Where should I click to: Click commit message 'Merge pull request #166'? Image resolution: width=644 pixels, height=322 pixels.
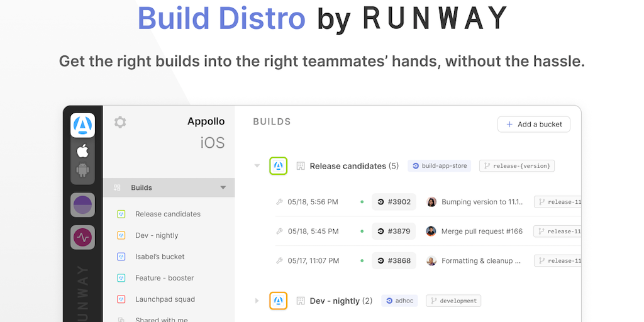coord(482,231)
